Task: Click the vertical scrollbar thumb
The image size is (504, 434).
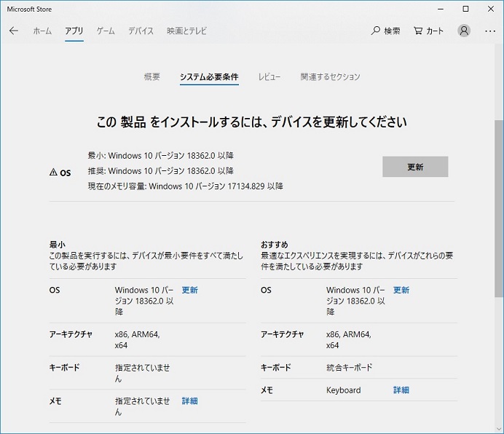Action: tap(499, 208)
